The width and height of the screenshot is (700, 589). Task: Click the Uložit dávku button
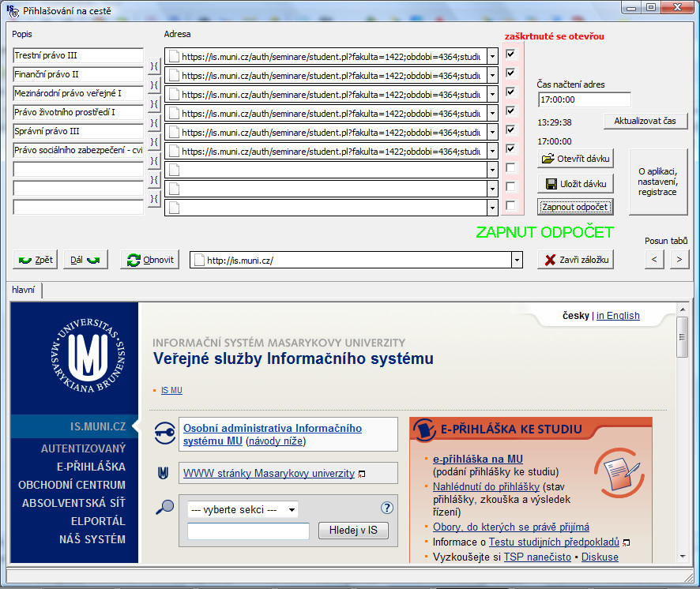pos(575,184)
